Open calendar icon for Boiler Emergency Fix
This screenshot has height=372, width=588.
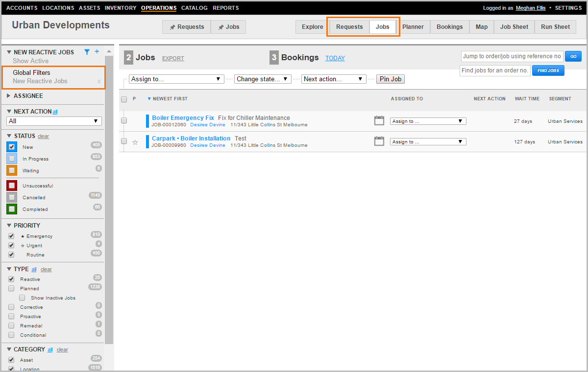(x=379, y=121)
